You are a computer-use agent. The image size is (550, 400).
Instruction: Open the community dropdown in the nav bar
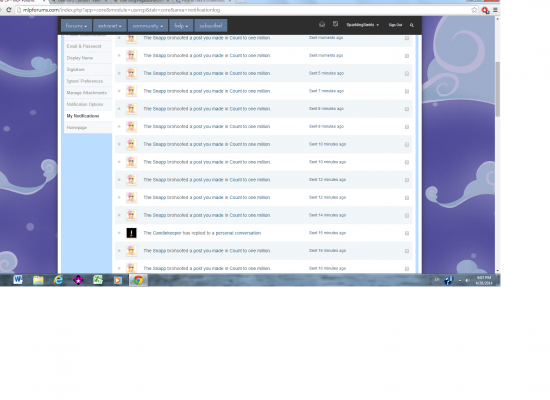148,26
